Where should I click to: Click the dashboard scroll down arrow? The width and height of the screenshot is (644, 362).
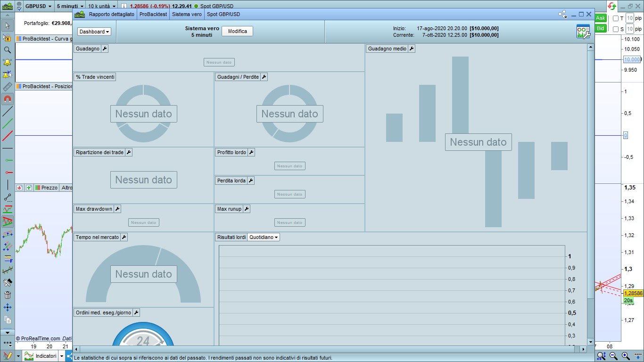[591, 342]
